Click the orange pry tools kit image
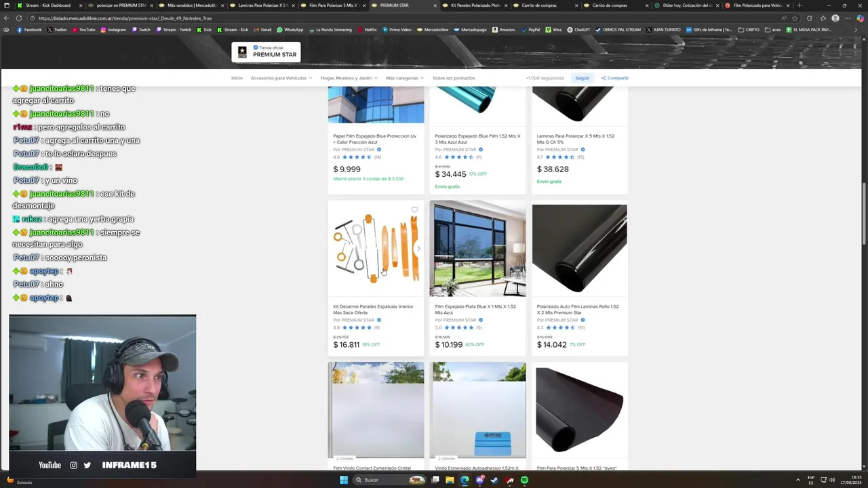Screen dimensions: 868x488 pyautogui.click(x=376, y=248)
